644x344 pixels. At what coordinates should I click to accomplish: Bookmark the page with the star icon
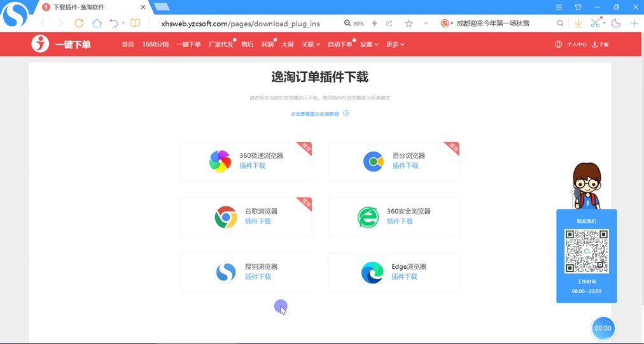pos(409,24)
